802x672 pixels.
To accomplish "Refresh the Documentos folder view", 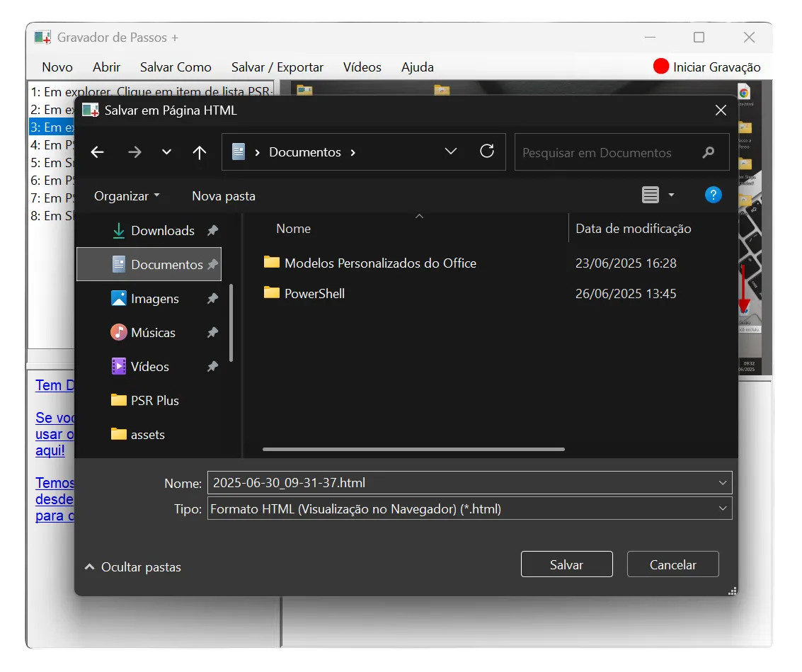I will [x=487, y=151].
